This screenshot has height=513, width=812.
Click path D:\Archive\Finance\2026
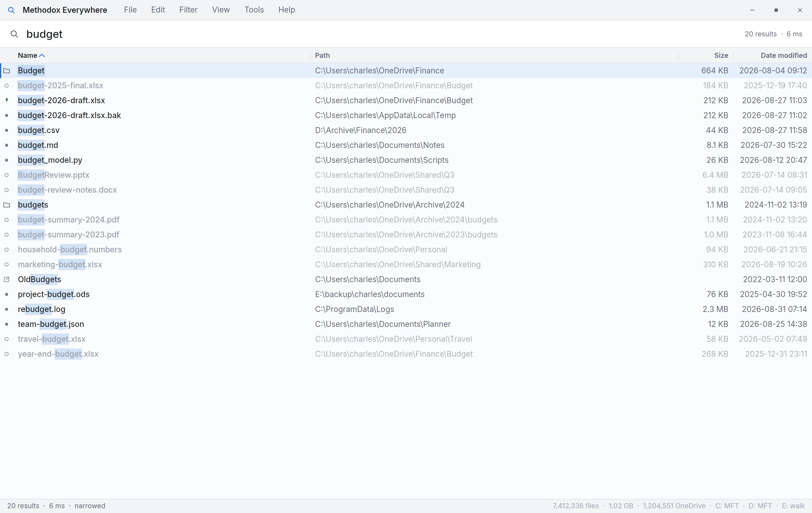point(361,130)
